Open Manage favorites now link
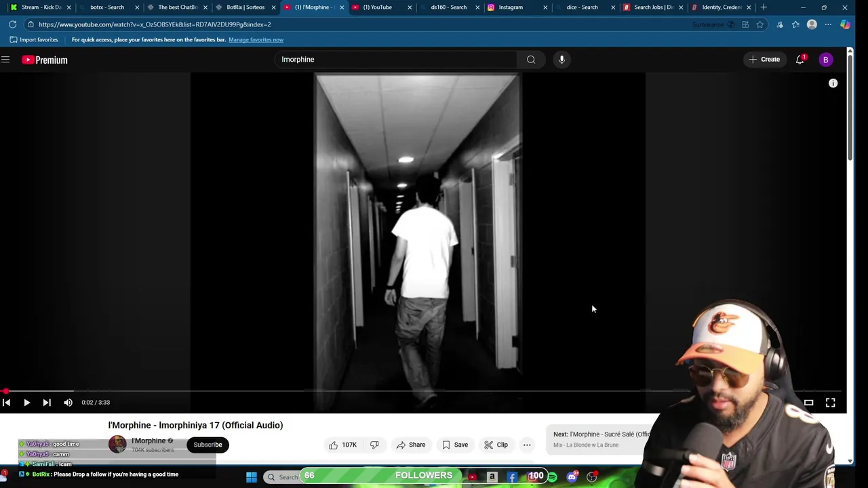This screenshot has height=488, width=868. (x=256, y=40)
